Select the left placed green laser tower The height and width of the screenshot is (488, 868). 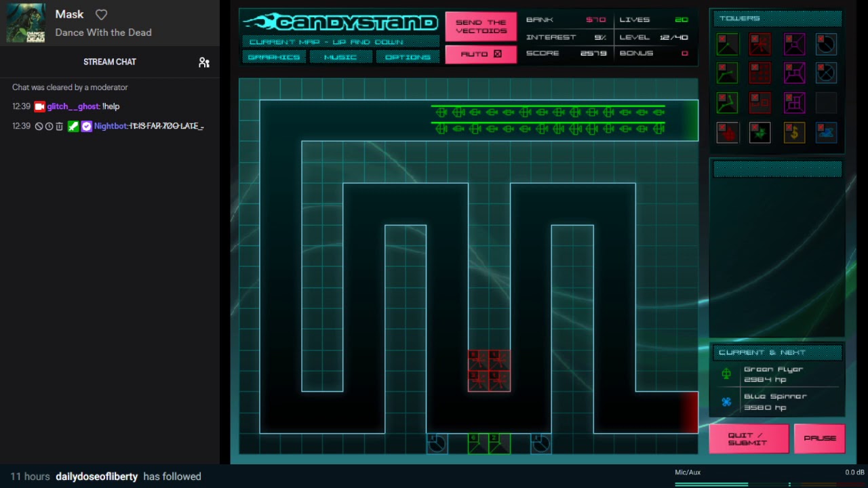(478, 443)
